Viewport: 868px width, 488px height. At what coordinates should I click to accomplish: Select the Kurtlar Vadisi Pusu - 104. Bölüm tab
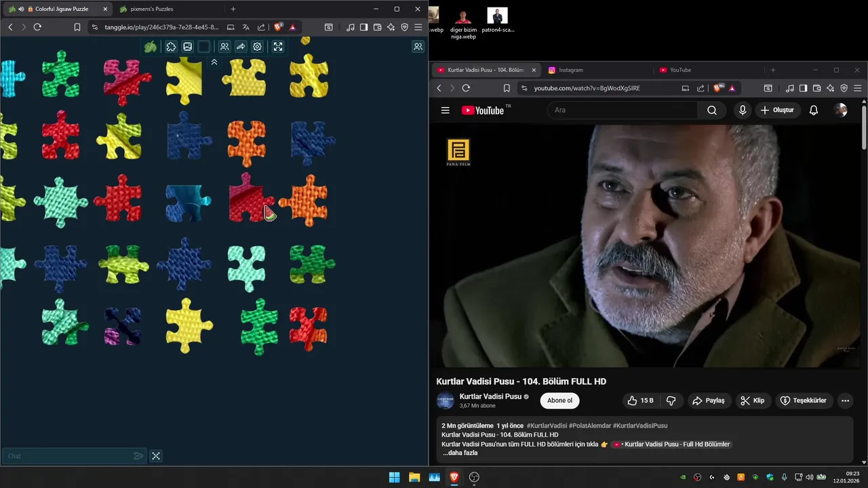click(486, 70)
